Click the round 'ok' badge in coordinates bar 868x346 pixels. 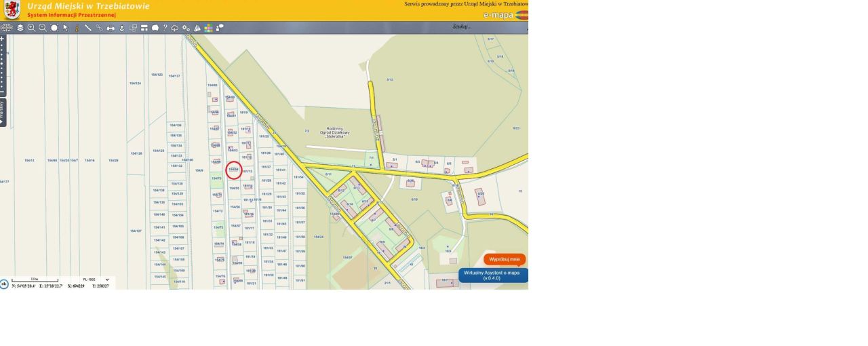[3, 284]
